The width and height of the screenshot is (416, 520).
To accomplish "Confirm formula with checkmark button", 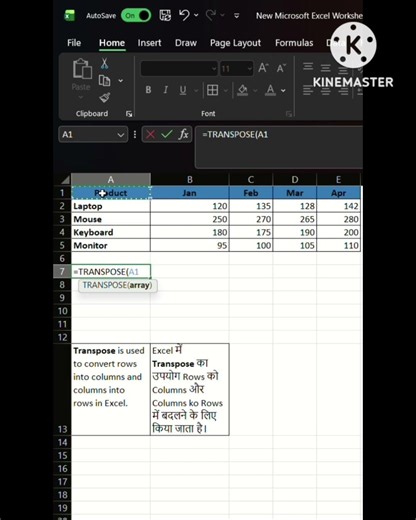I will pos(167,134).
